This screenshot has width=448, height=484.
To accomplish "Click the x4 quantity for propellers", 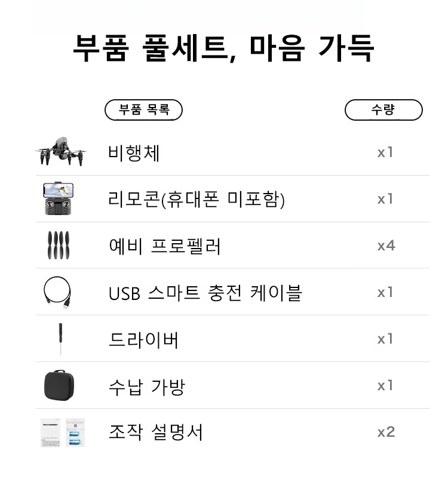I will coord(386,246).
